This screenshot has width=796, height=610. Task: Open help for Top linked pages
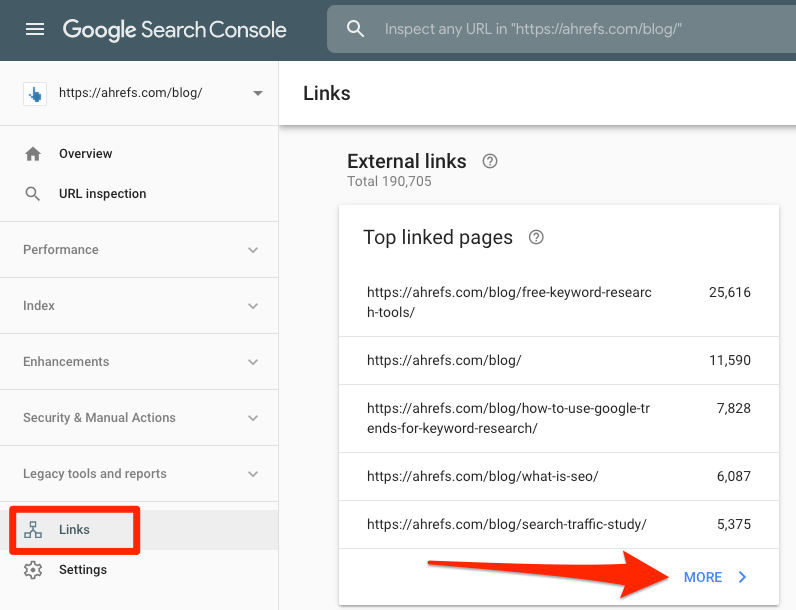pos(536,237)
